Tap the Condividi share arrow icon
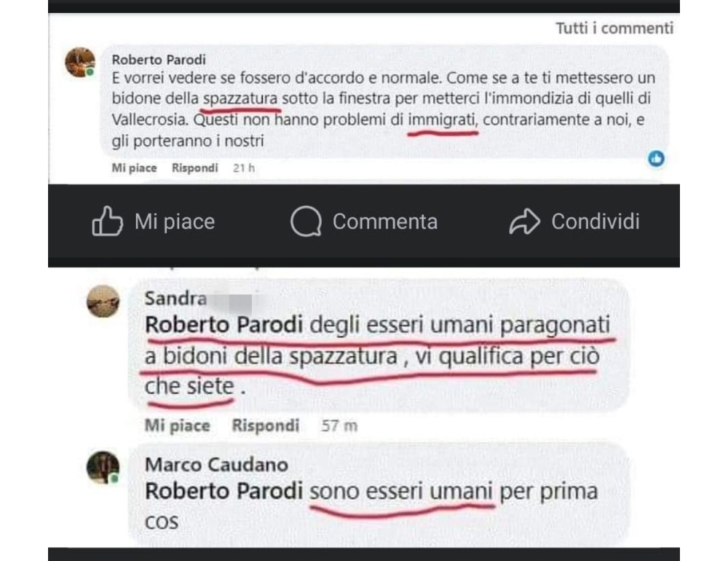The width and height of the screenshot is (728, 561). (525, 221)
